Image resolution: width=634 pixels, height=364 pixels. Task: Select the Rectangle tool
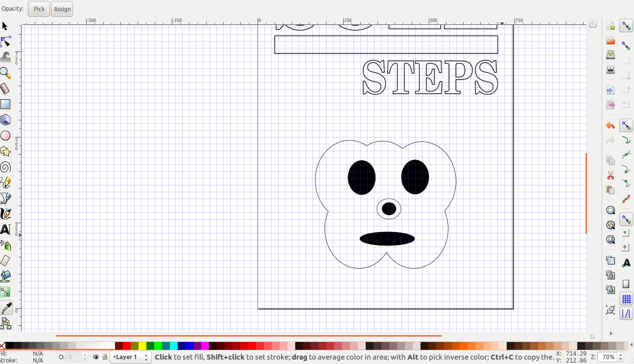tap(5, 104)
